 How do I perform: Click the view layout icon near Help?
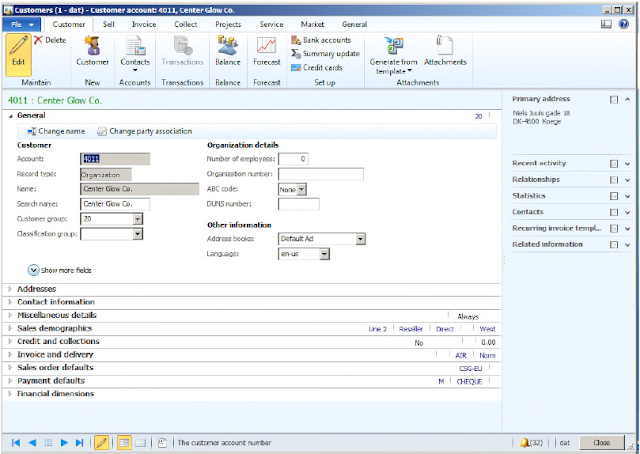click(x=606, y=24)
